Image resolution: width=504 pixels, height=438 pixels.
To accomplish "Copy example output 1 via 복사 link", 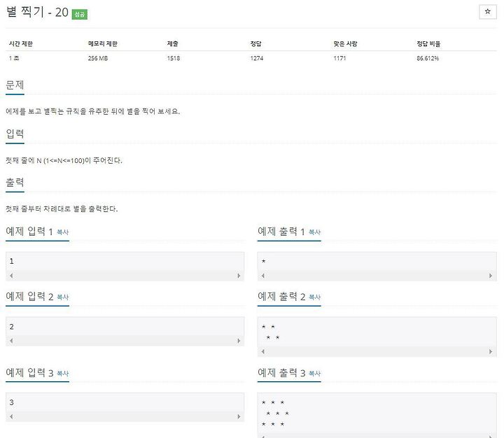I will (x=315, y=232).
